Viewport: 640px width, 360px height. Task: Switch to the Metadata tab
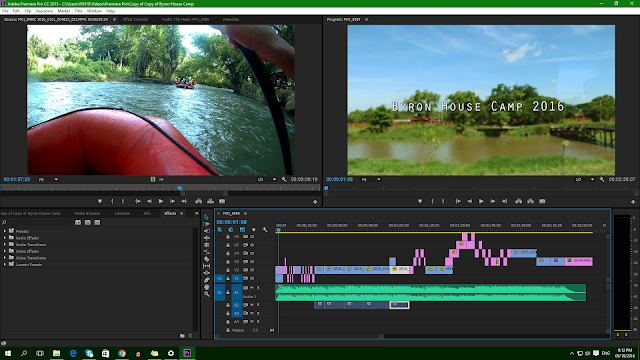(x=231, y=19)
